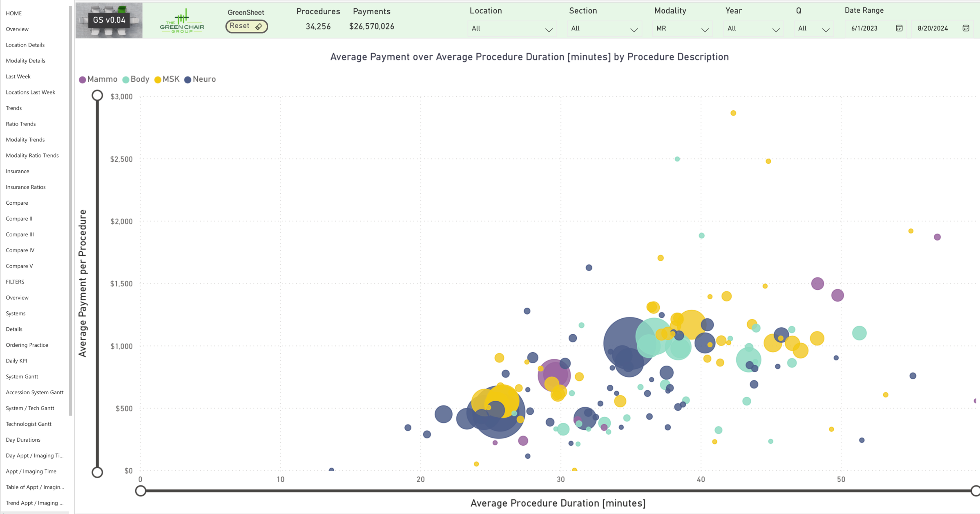Image resolution: width=980 pixels, height=514 pixels.
Task: Click the MSK yellow legend marker
Action: (158, 80)
